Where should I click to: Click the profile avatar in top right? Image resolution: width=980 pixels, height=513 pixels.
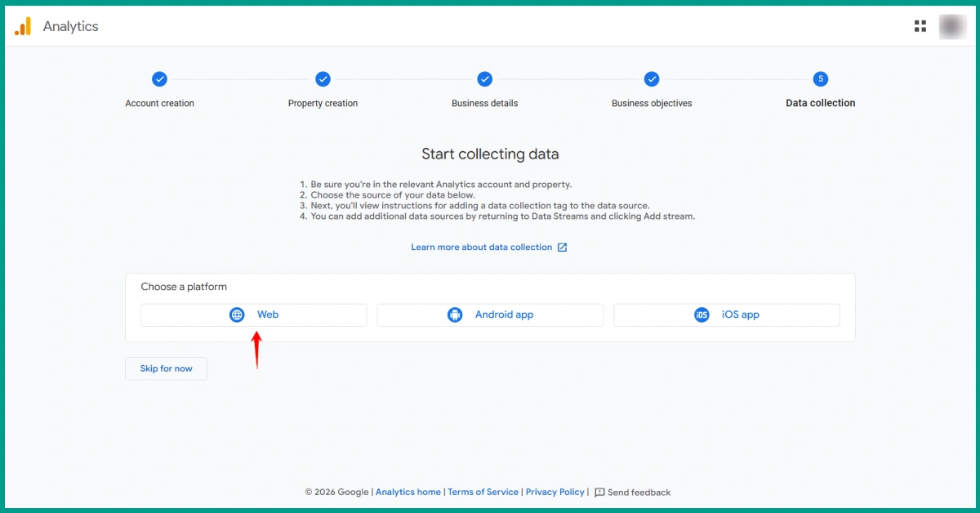coord(952,25)
